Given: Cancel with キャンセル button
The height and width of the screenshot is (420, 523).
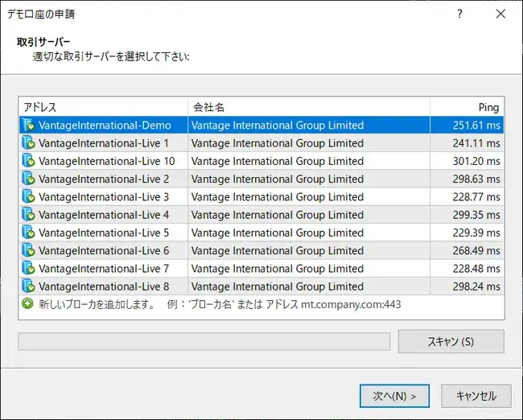Looking at the screenshot, I should [x=476, y=396].
